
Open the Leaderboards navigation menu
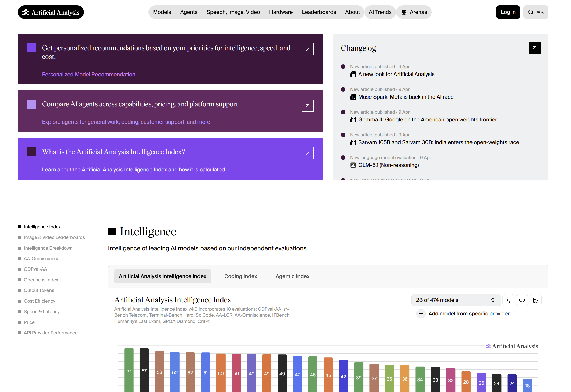(319, 12)
